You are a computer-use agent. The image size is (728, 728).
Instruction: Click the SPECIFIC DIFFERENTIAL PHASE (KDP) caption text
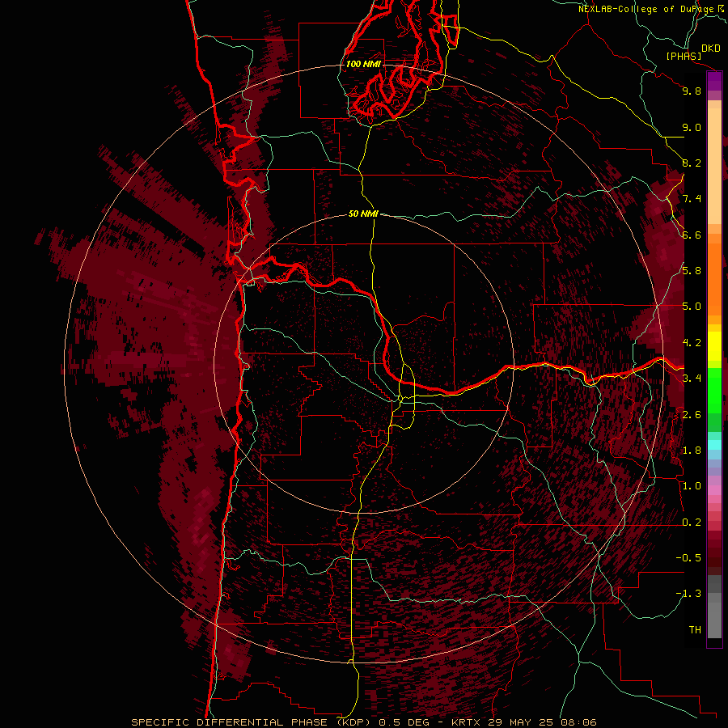252,722
